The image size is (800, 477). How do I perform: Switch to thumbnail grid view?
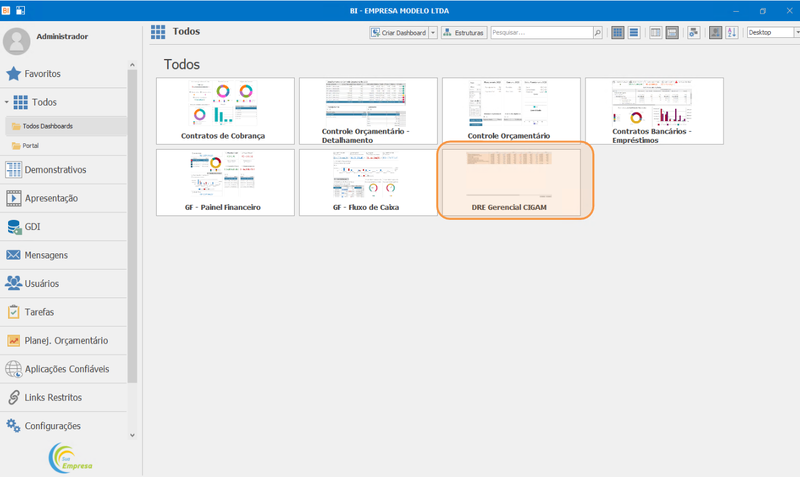click(617, 33)
